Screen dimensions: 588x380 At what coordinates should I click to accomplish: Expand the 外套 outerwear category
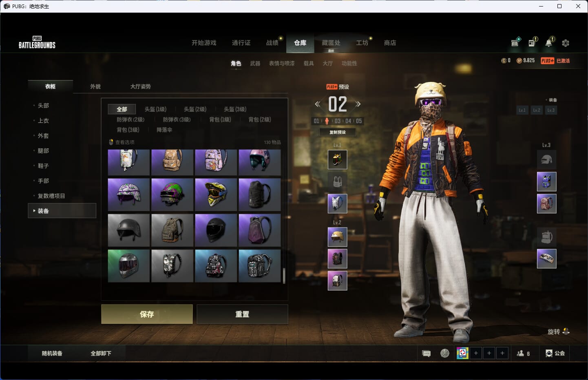(x=43, y=136)
